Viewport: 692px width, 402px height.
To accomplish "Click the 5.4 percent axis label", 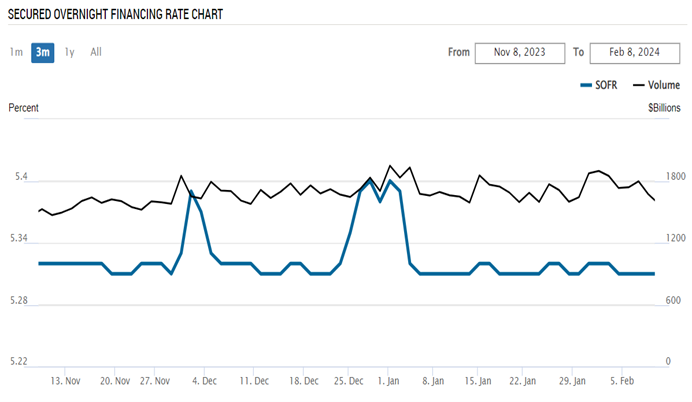I will (x=20, y=179).
